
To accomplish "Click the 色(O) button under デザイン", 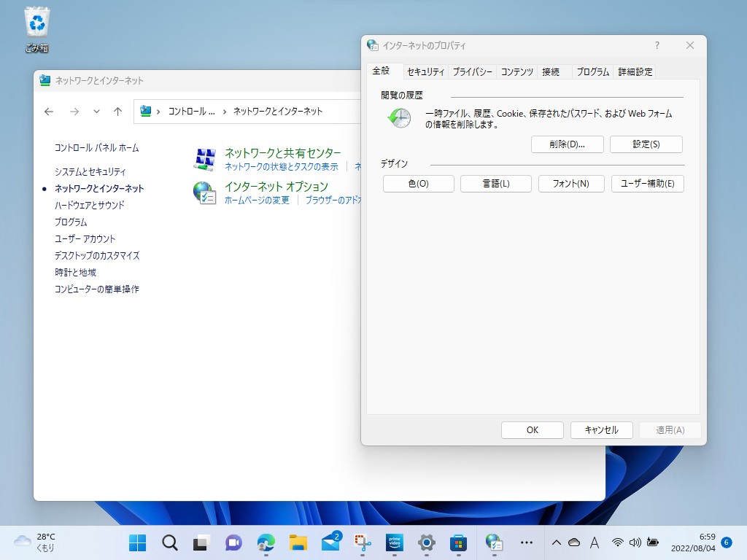I will pos(418,183).
